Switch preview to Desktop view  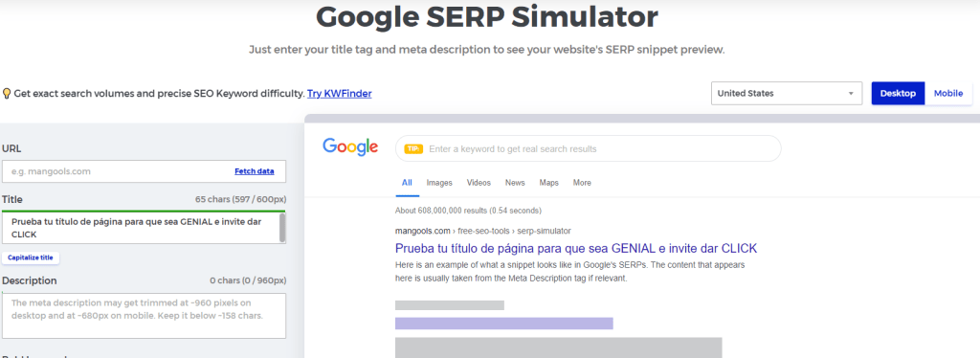coord(898,93)
